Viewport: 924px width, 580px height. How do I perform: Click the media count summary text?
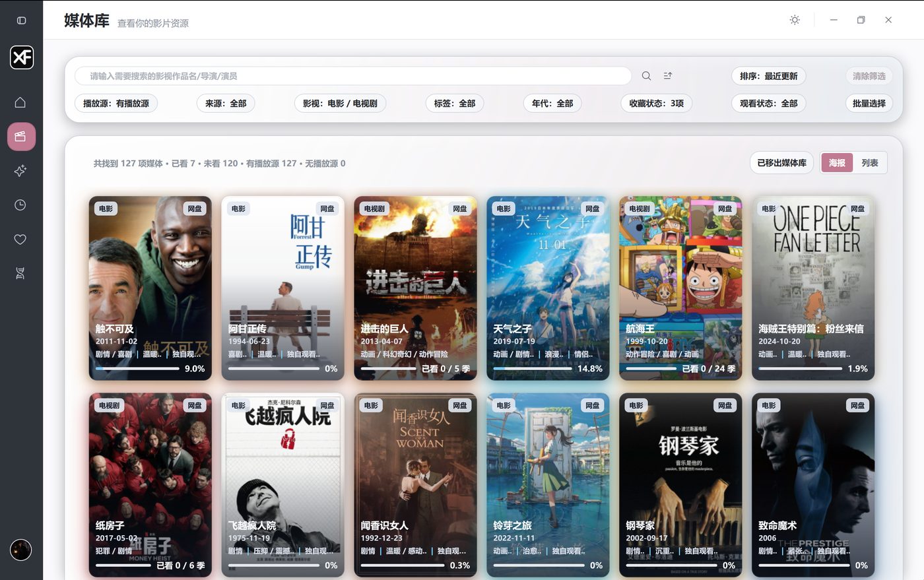click(x=220, y=163)
